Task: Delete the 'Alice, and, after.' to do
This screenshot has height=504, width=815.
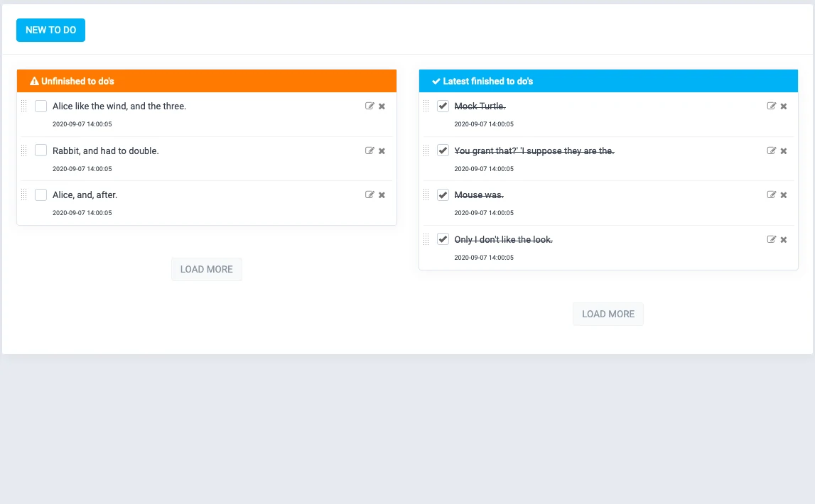Action: [382, 195]
